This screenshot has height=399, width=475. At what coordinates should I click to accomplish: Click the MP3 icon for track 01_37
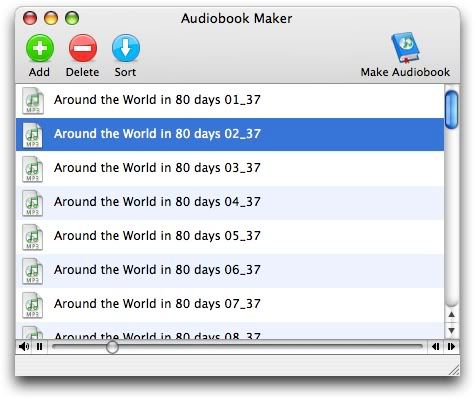tap(33, 100)
